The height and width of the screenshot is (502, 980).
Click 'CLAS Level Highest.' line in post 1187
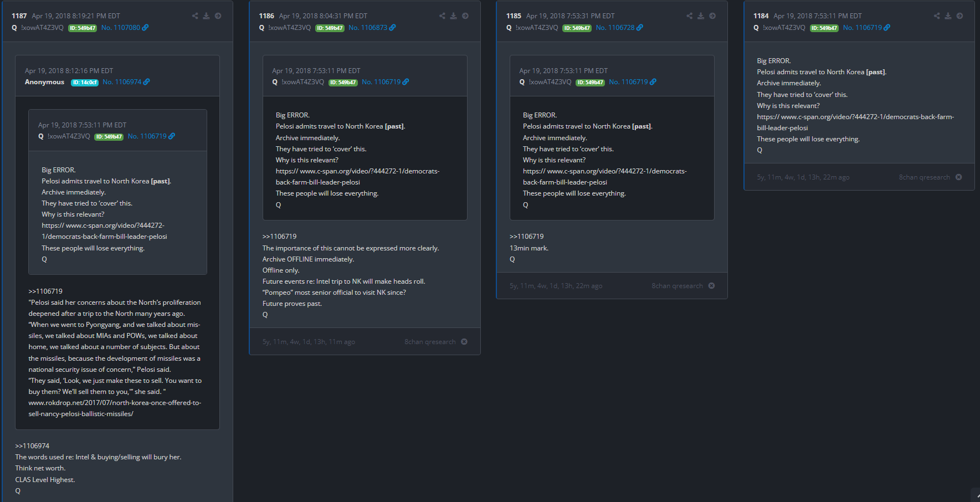[x=45, y=480]
